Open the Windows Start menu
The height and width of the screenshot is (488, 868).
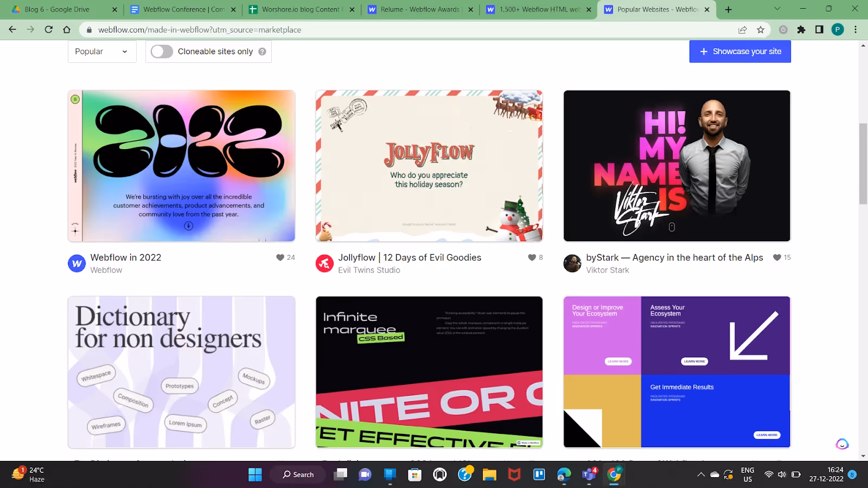[x=255, y=474]
